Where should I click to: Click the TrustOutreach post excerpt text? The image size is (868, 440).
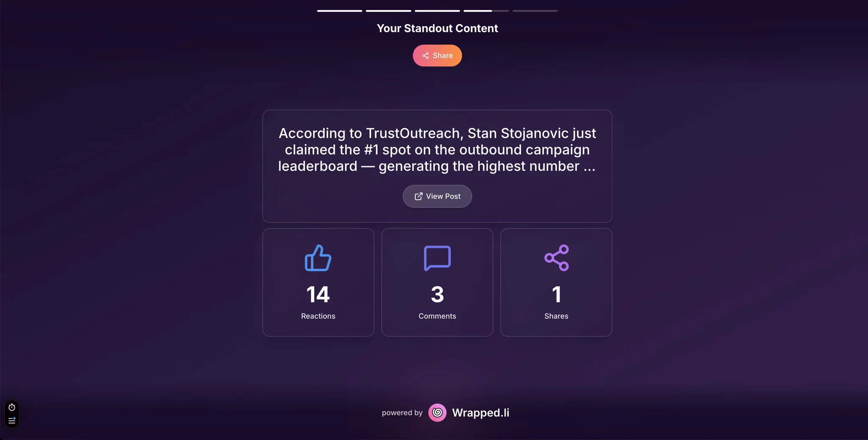[437, 150]
